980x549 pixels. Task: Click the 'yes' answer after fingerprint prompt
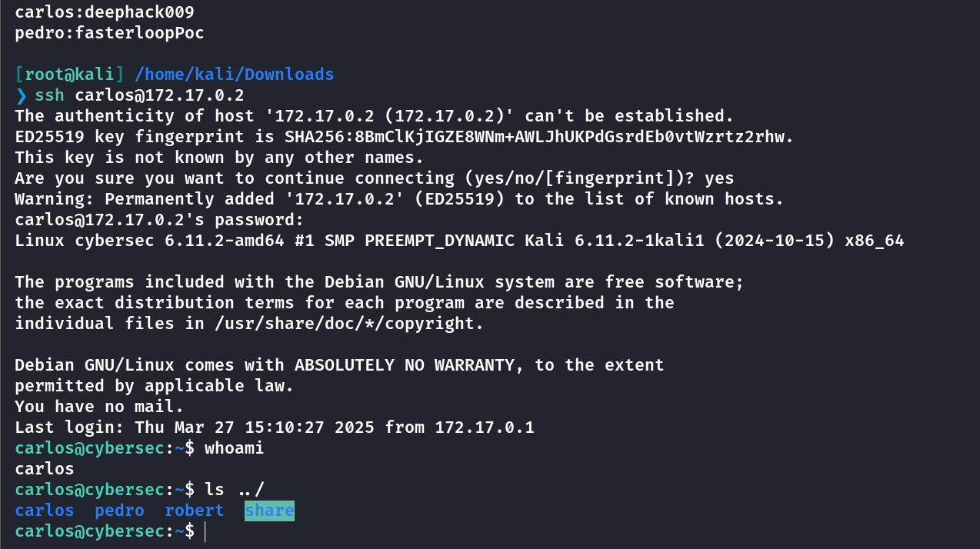[719, 178]
